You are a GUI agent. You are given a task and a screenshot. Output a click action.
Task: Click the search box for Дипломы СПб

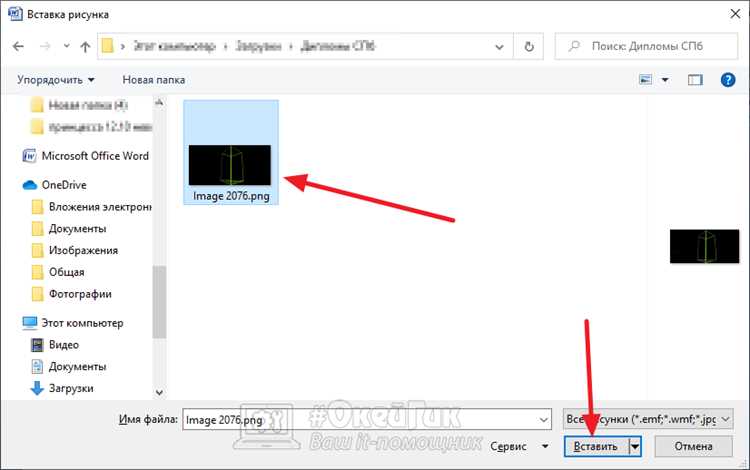(x=646, y=46)
